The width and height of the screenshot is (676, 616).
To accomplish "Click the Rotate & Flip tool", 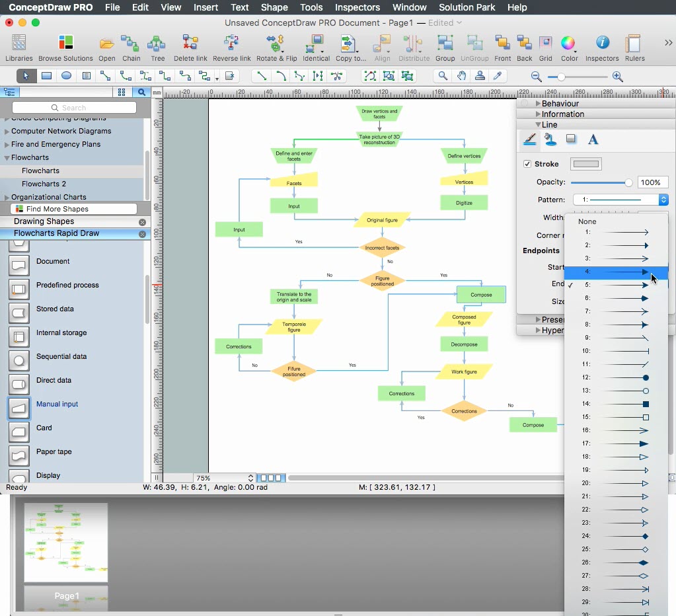I will (276, 44).
